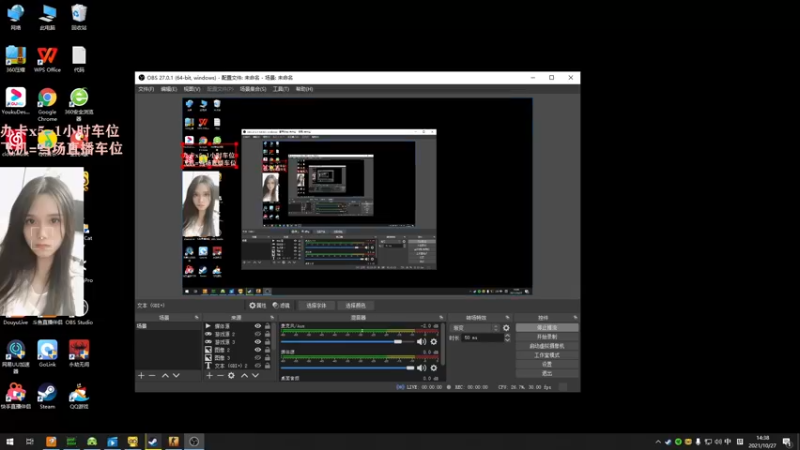The width and height of the screenshot is (800, 450).
Task: Mute the 麦克风/Aux speaker icon
Action: (421, 341)
